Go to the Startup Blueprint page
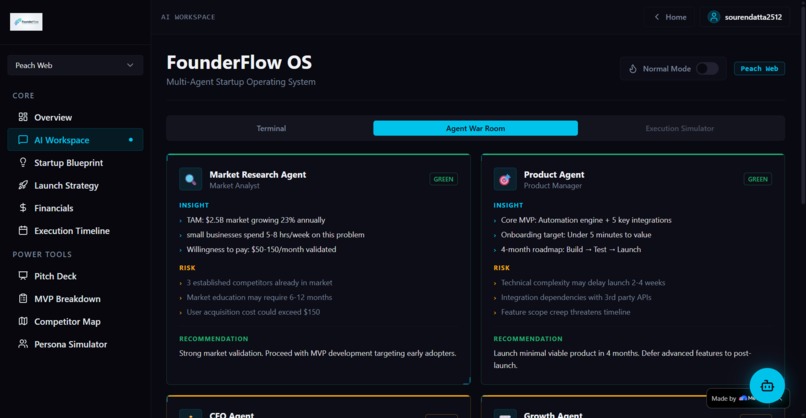This screenshot has width=806, height=418. 75,162
